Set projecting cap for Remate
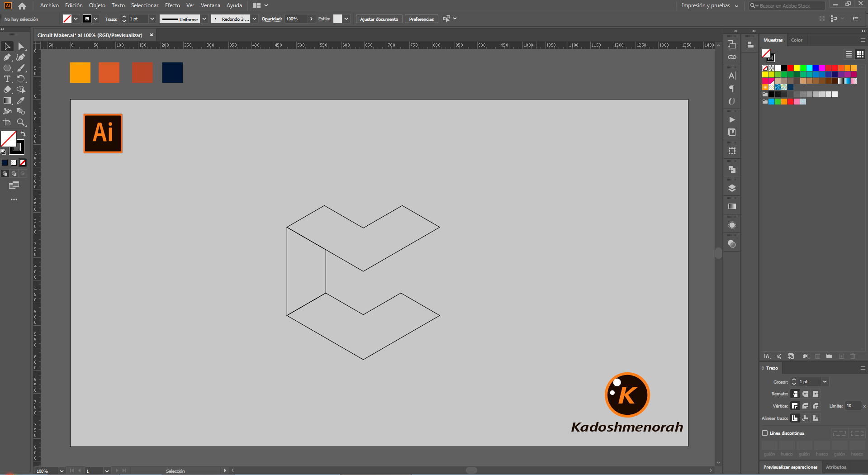 coord(816,394)
